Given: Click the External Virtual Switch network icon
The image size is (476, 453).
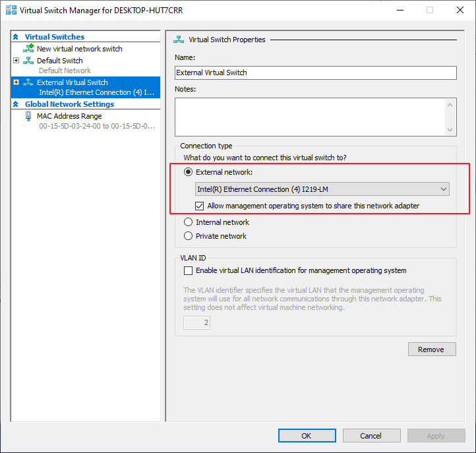Looking at the screenshot, I should tap(28, 82).
